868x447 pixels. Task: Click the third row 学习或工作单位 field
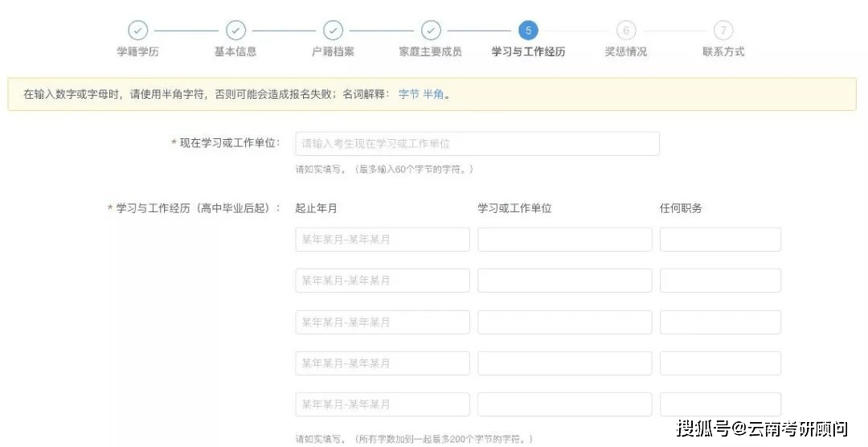click(x=564, y=322)
